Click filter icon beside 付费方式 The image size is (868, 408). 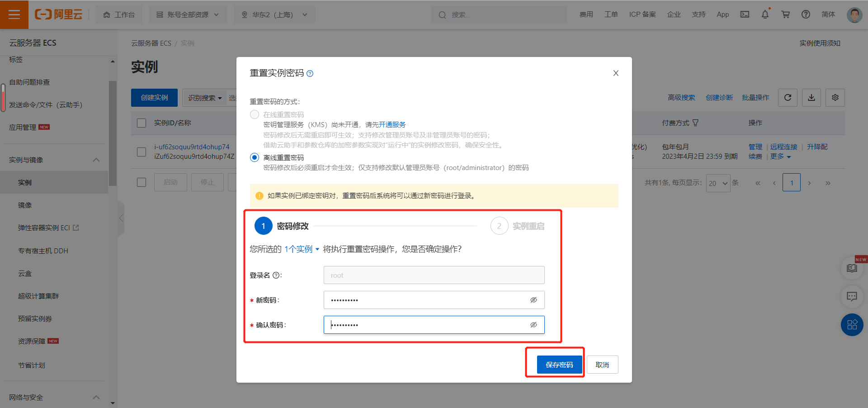point(695,123)
